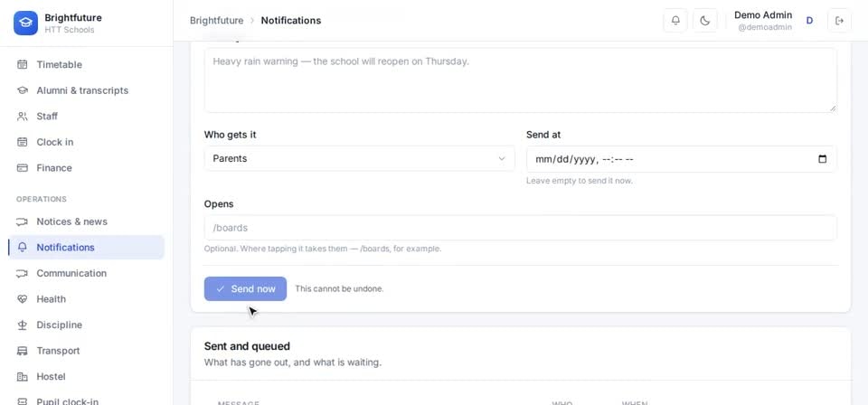This screenshot has height=405, width=868.
Task: Click the Clock in calendar icon
Action: tap(22, 142)
